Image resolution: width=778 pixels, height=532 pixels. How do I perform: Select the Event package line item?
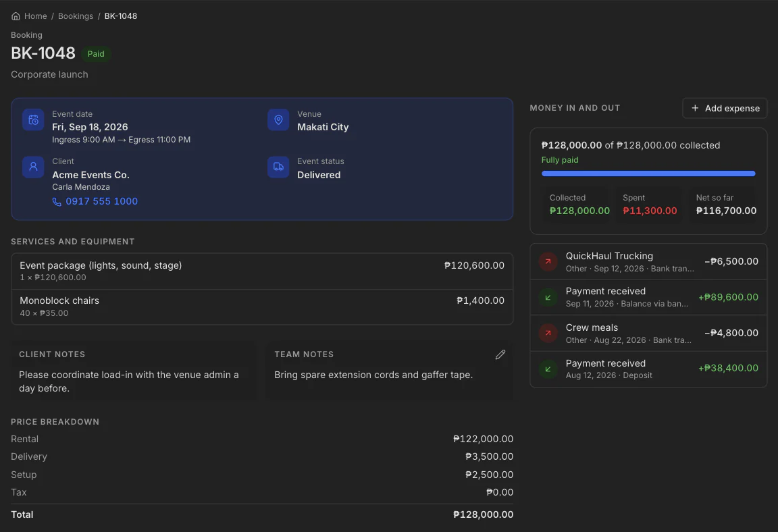(262, 271)
